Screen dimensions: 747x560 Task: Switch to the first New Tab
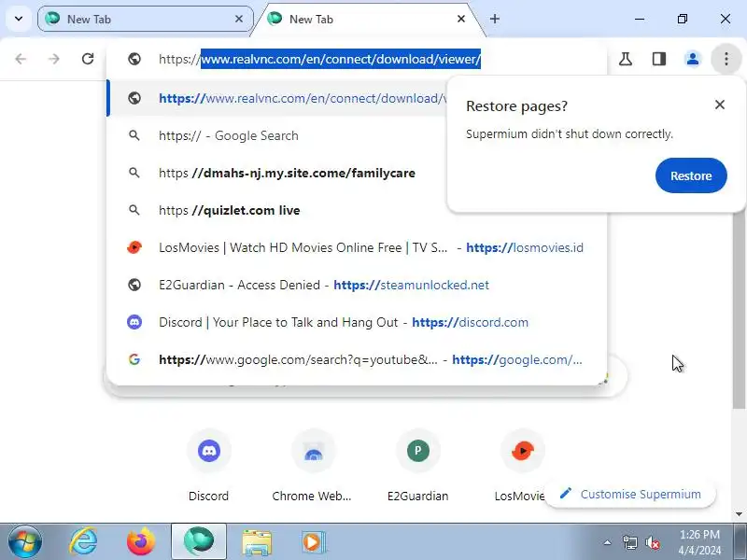pyautogui.click(x=146, y=19)
